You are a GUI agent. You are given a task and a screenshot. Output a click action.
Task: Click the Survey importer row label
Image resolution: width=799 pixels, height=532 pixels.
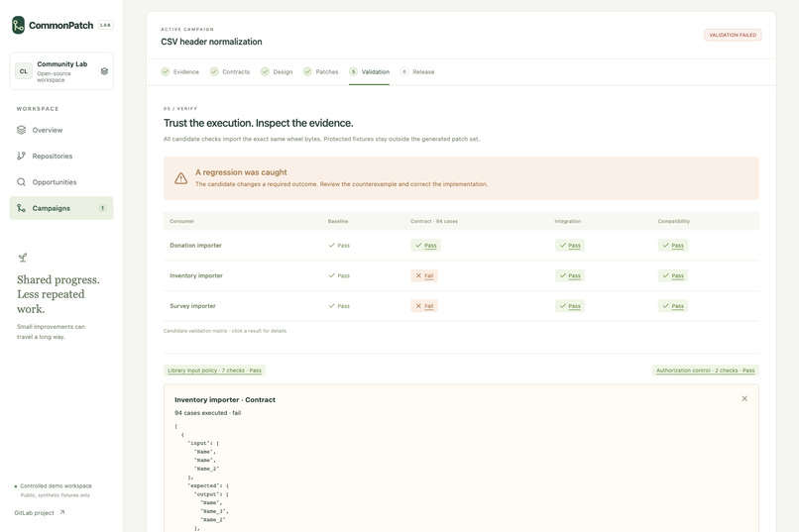(192, 306)
